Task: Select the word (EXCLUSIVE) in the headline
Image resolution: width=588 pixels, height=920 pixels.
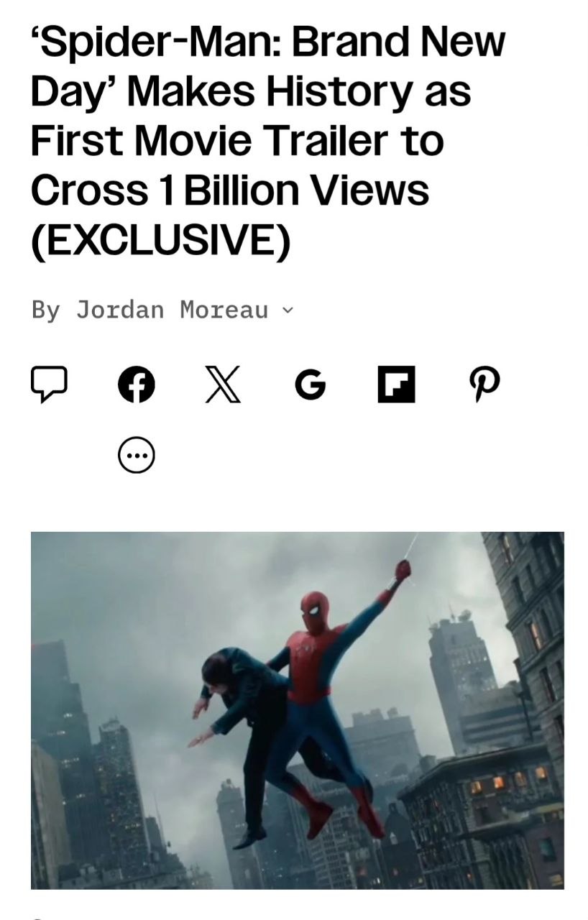Action: tap(161, 240)
